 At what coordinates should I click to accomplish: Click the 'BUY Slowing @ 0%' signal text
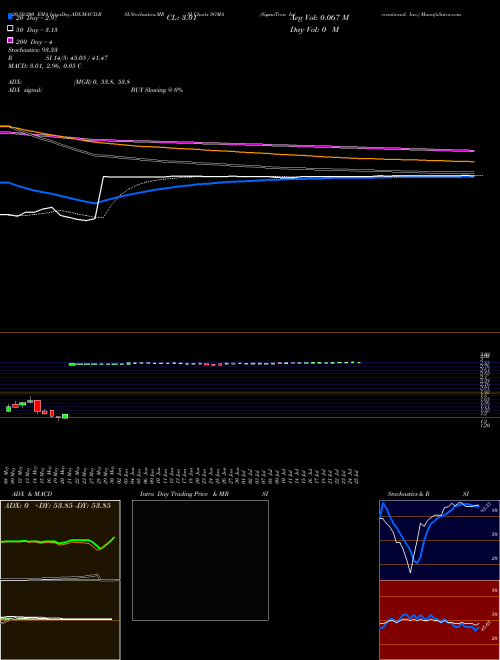(x=157, y=90)
